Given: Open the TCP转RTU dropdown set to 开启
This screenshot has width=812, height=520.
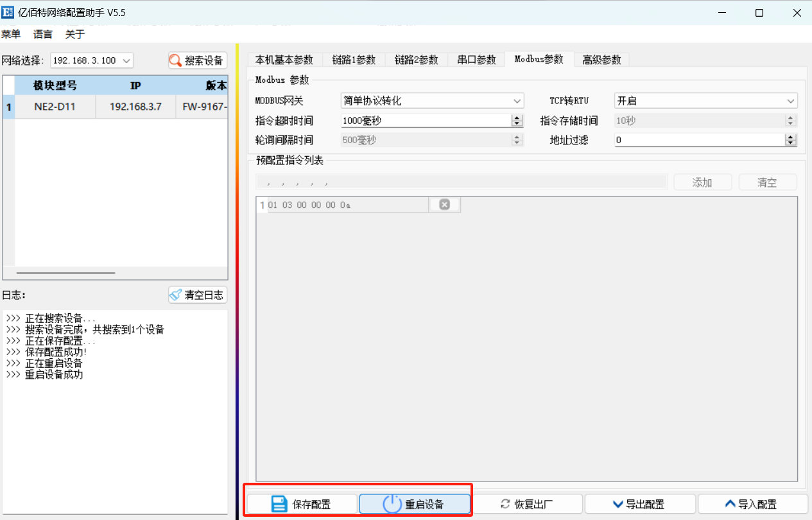Looking at the screenshot, I should point(706,101).
